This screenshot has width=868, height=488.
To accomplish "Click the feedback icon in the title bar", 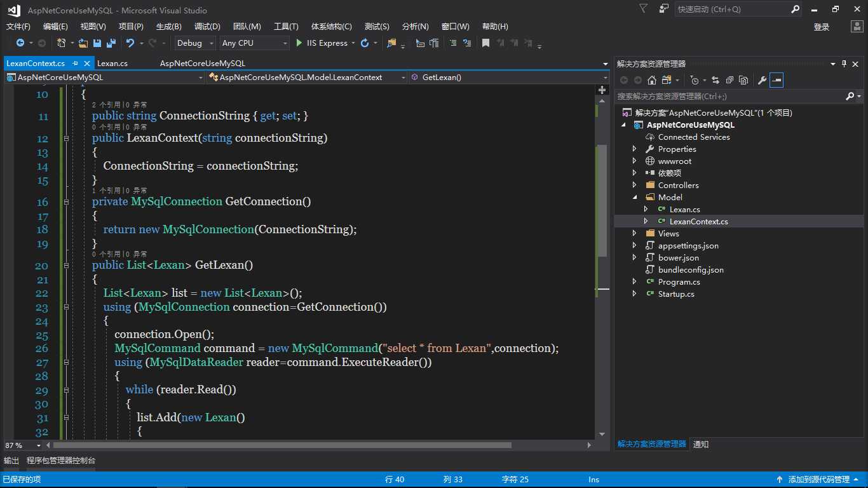I will (664, 9).
